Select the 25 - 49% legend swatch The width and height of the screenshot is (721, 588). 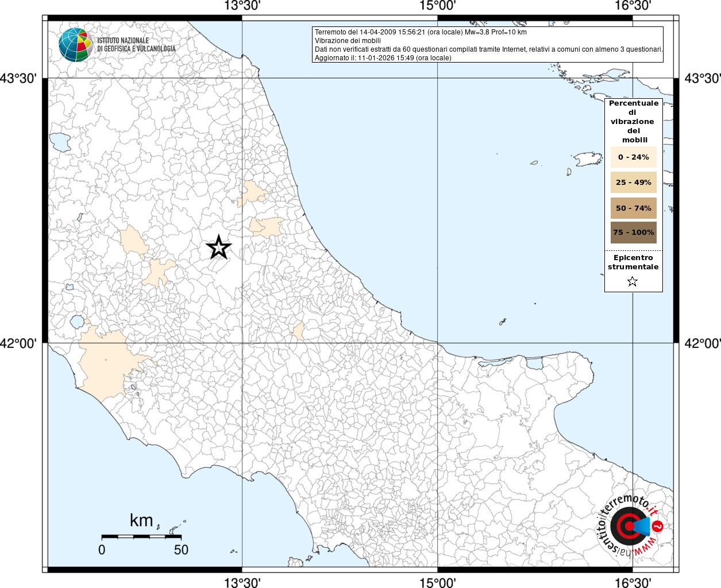coord(633,183)
